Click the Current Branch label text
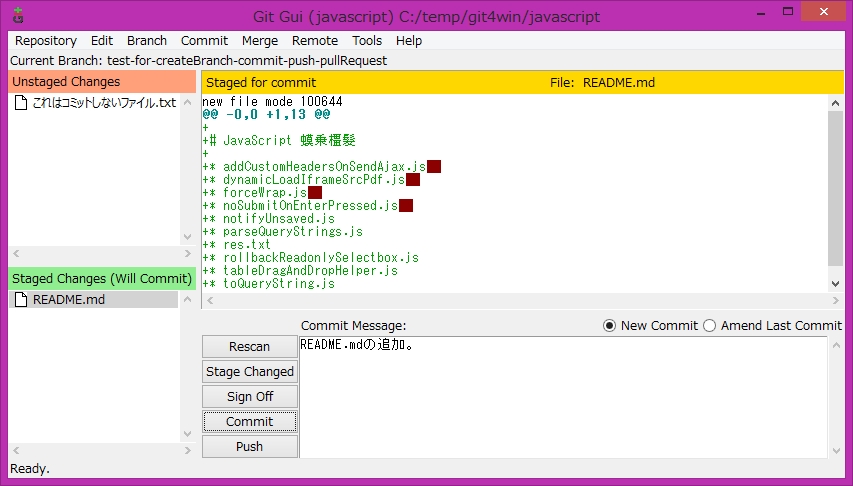This screenshot has width=853, height=486. (199, 60)
